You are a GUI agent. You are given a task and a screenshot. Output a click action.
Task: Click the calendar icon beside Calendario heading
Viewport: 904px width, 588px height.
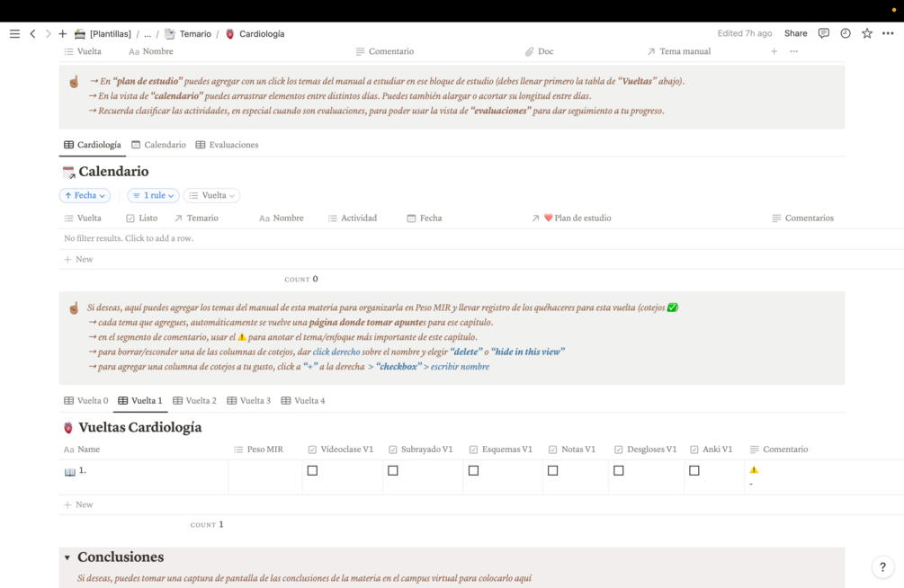(x=68, y=172)
